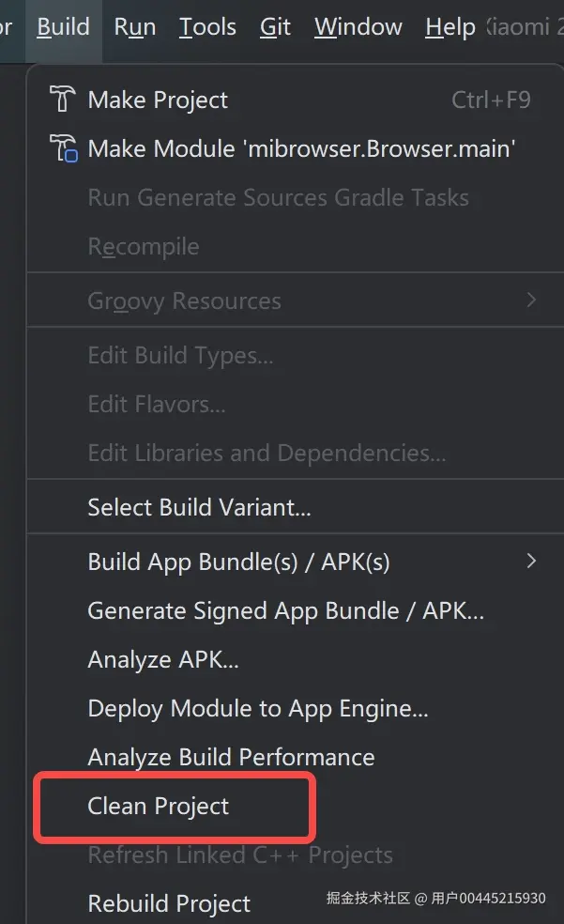
Task: Open the Git menu
Action: (275, 27)
